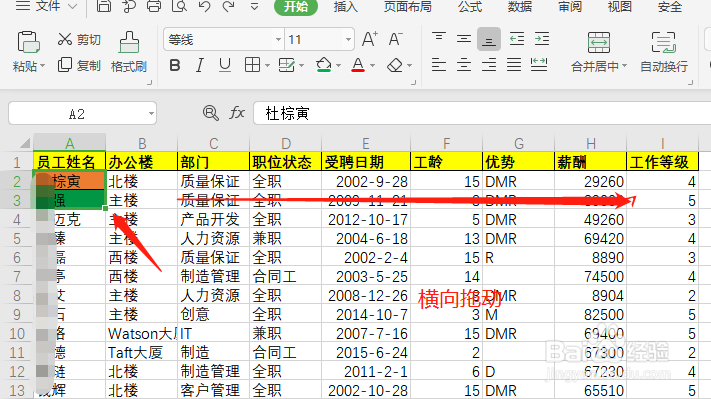Click the clear/eraser icon
The width and height of the screenshot is (711, 399).
click(x=395, y=66)
